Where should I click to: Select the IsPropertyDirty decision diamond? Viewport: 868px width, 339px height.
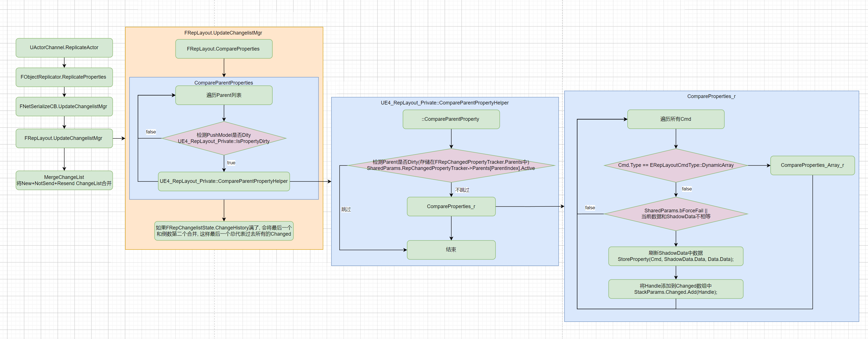224,138
